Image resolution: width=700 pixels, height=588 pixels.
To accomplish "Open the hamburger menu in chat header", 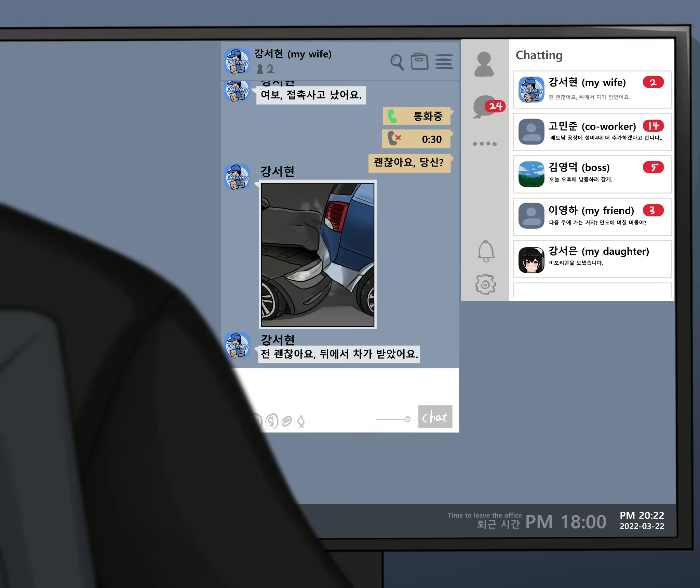I will (444, 62).
